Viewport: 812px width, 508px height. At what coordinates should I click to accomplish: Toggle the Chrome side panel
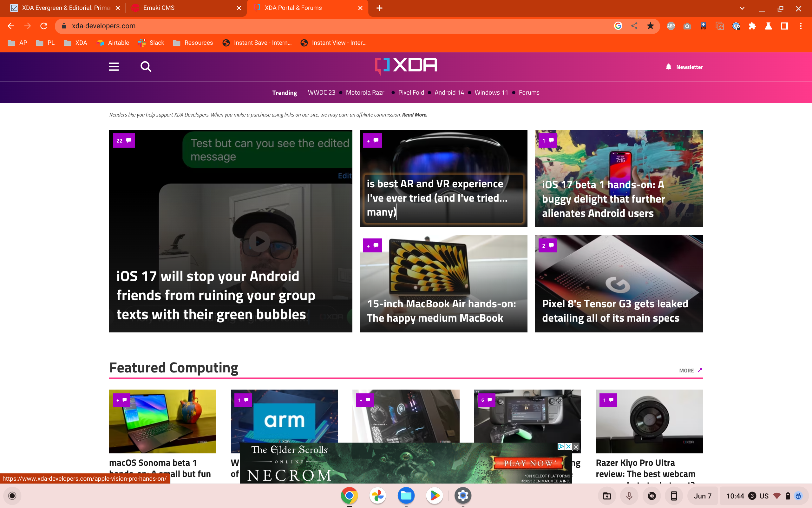click(x=784, y=26)
